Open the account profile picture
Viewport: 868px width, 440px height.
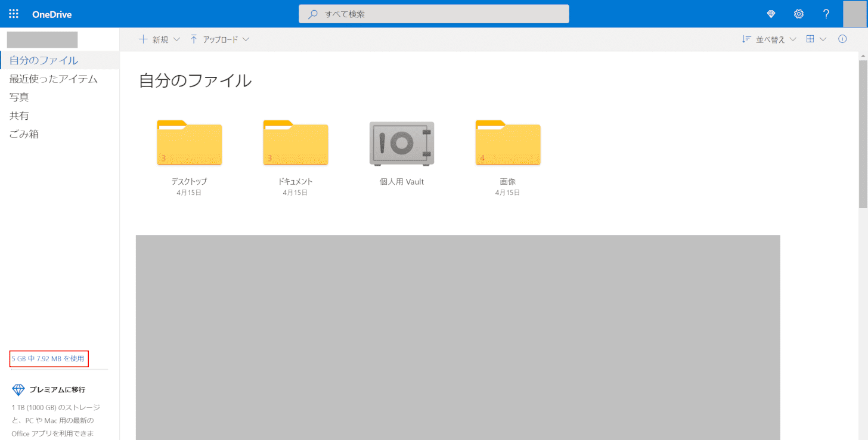[855, 14]
